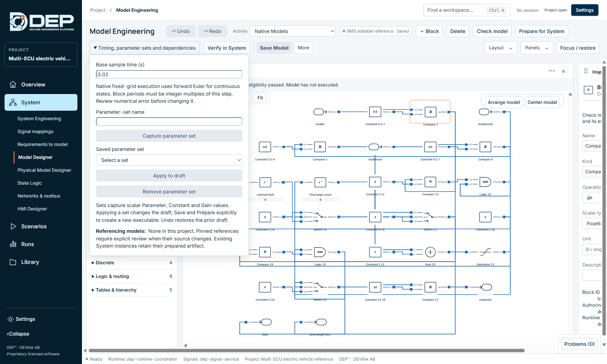The width and height of the screenshot is (607, 364).
Task: Click the Project breadcrumb link
Action: coord(98,10)
